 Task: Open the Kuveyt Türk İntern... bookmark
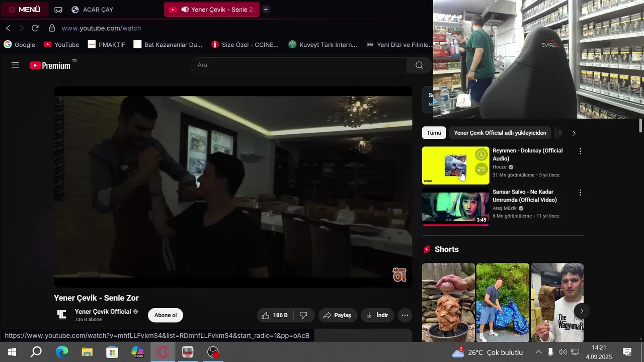tap(323, 45)
